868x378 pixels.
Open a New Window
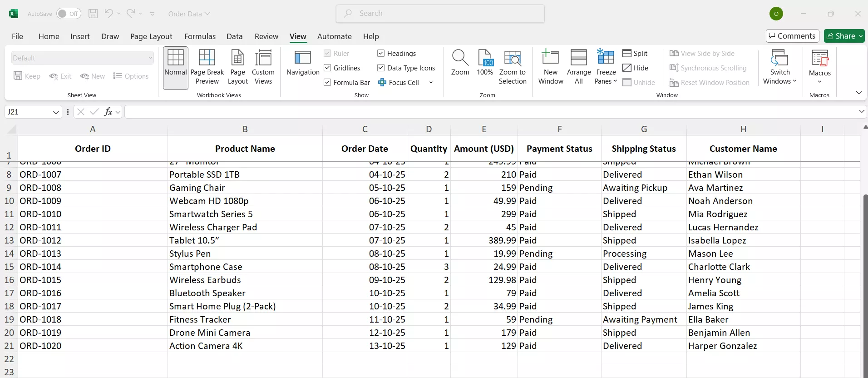[550, 67]
